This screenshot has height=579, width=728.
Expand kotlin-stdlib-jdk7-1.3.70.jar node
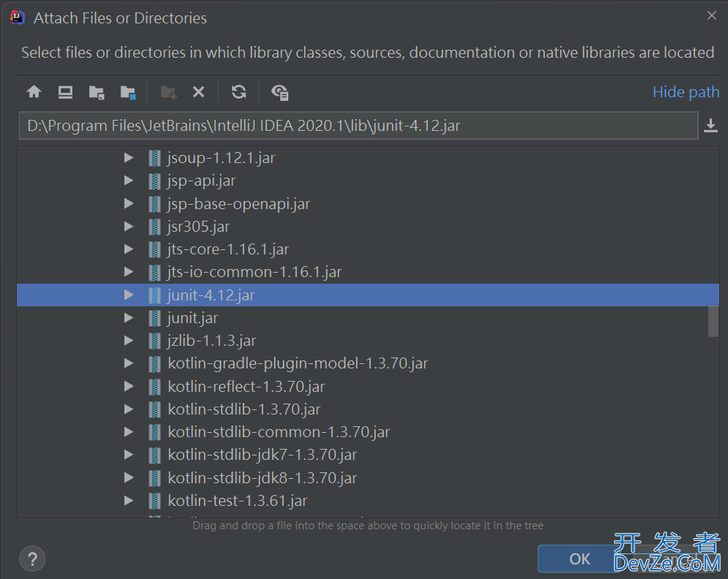129,455
